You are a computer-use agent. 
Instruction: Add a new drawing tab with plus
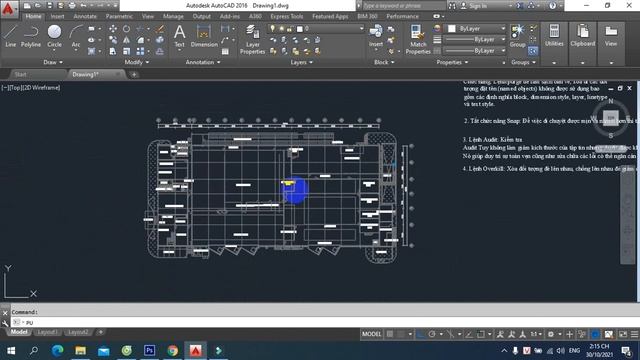(x=134, y=74)
